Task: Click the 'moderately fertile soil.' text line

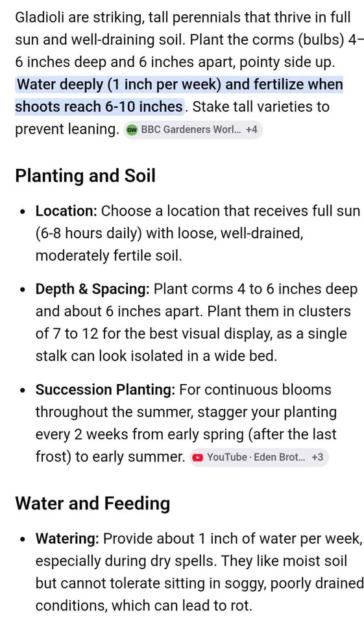Action: 109,256
